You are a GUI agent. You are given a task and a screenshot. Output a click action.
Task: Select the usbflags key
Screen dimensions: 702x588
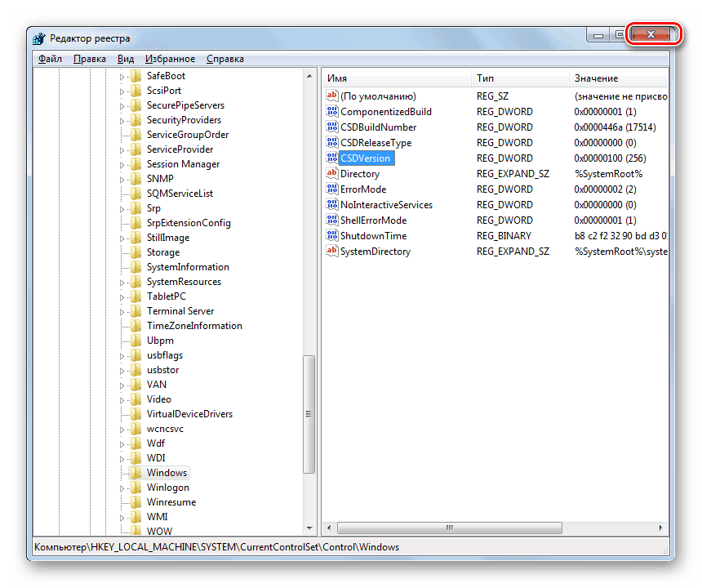(x=165, y=355)
